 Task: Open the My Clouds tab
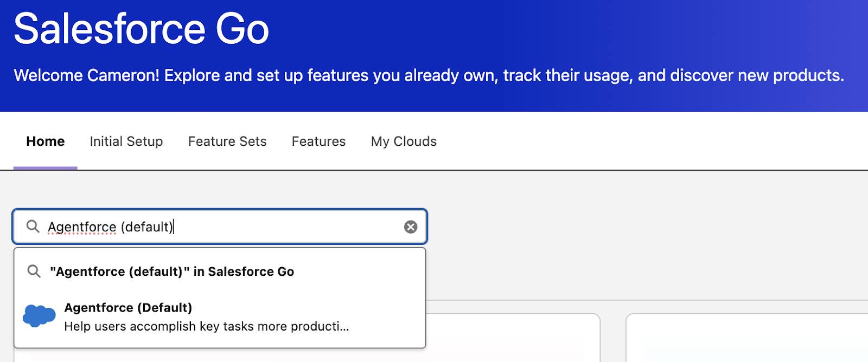pyautogui.click(x=404, y=141)
